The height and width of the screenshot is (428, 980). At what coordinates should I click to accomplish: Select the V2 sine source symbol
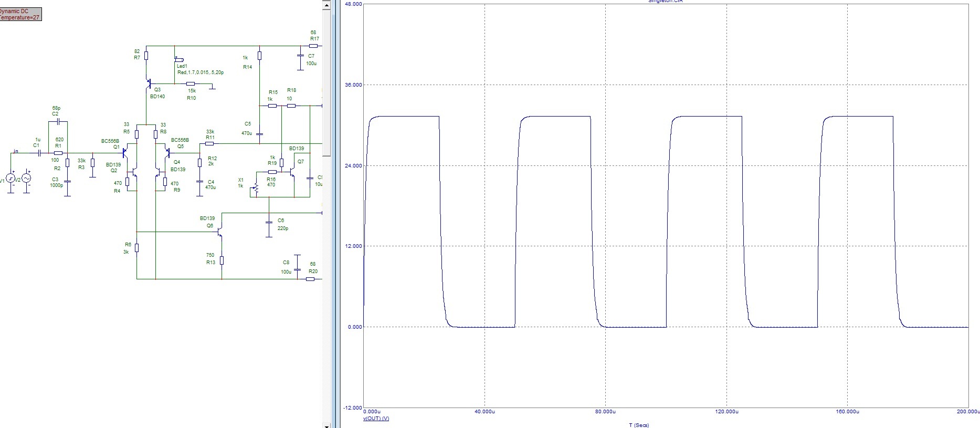(x=26, y=179)
